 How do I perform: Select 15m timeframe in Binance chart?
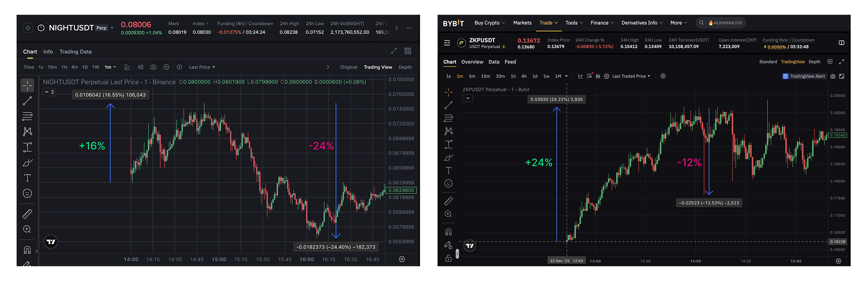point(52,67)
